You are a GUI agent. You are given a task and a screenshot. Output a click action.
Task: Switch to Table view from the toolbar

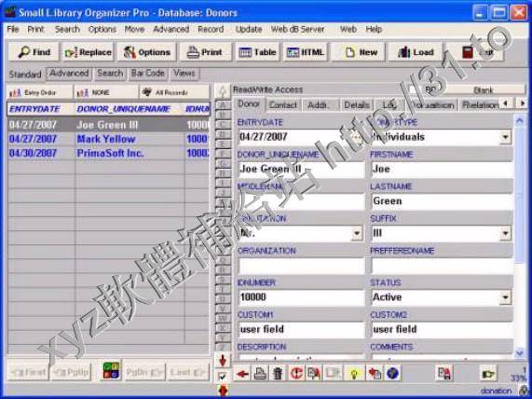click(x=257, y=52)
